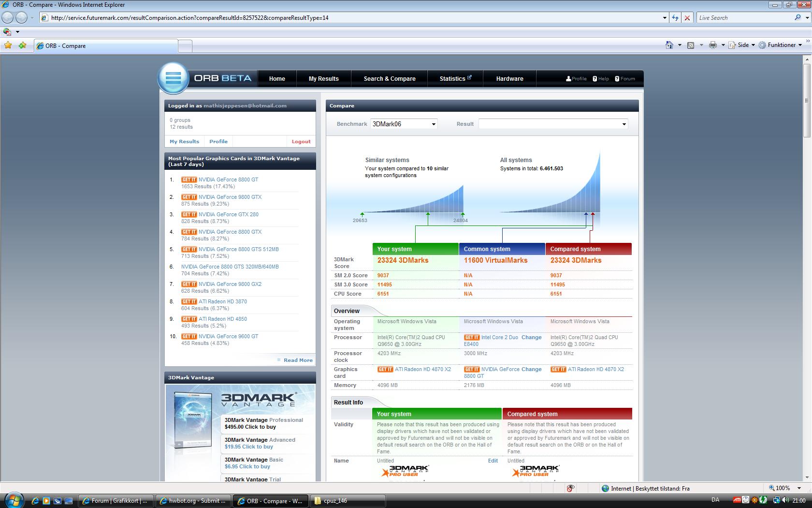This screenshot has width=812, height=508.
Task: Click the Live Search magnifier icon
Action: pos(797,17)
